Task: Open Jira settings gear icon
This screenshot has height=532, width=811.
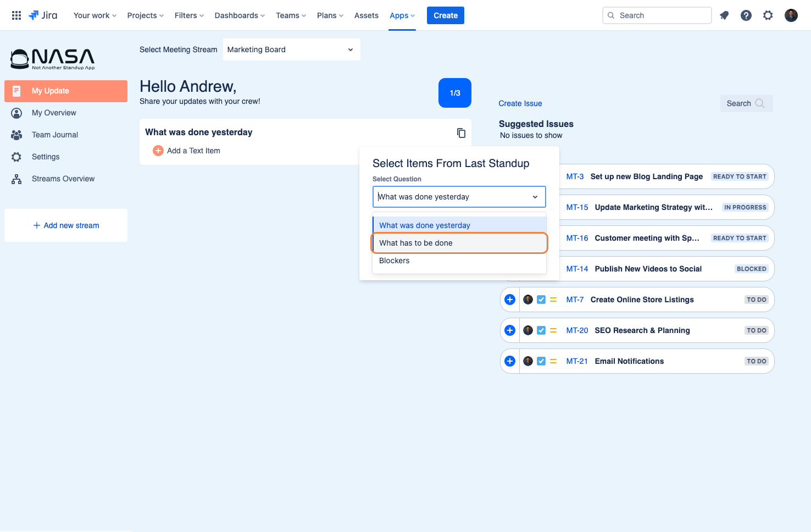Action: tap(768, 15)
